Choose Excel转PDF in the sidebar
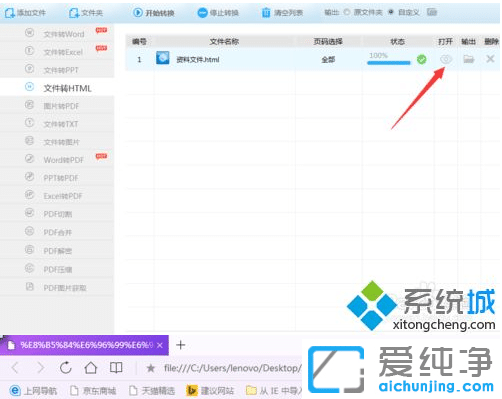This screenshot has width=502, height=399. coord(57,196)
